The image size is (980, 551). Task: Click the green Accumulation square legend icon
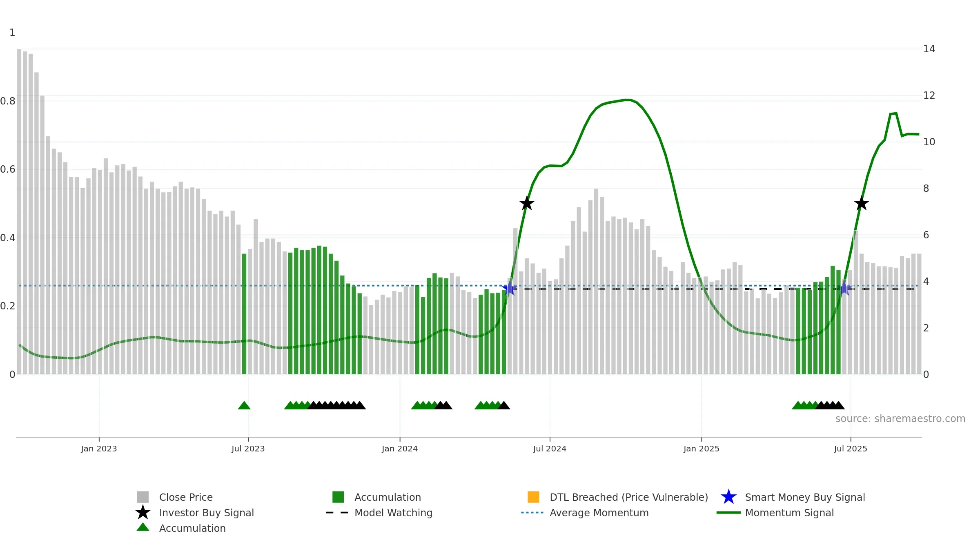click(338, 497)
